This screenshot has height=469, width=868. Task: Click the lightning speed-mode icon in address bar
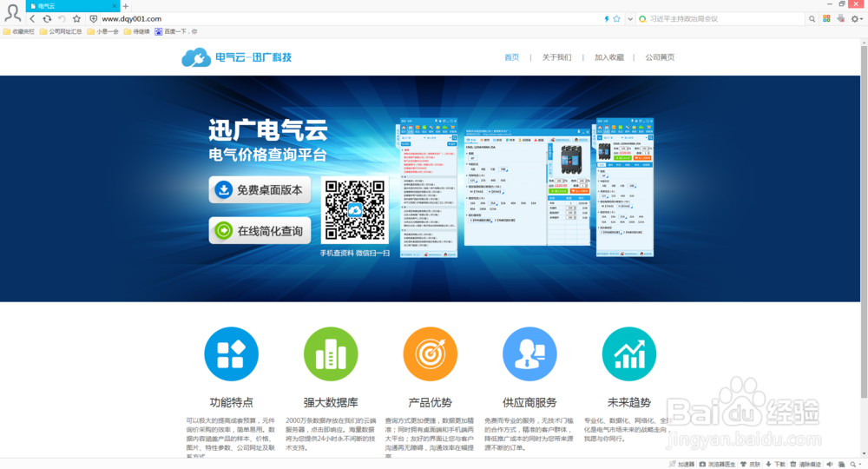[607, 19]
